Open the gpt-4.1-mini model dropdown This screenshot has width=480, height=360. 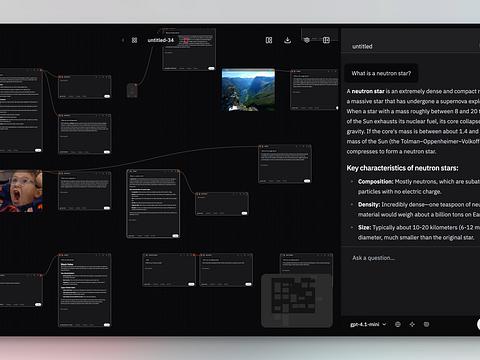[368, 324]
